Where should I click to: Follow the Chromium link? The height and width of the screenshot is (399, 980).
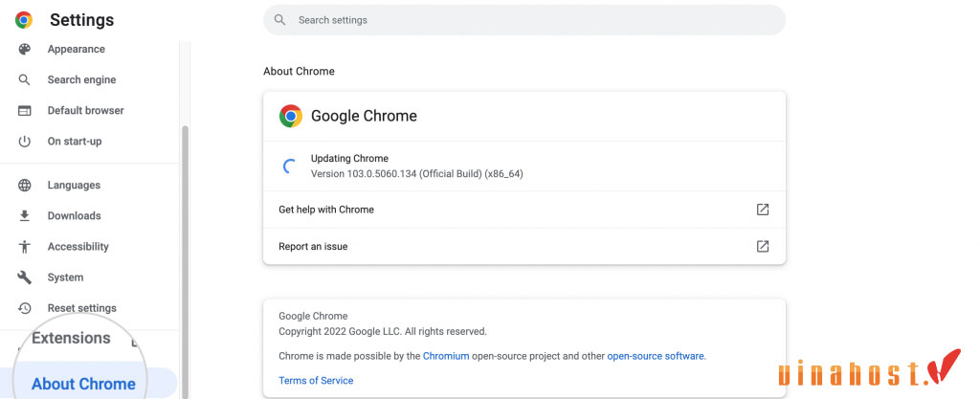(x=446, y=357)
